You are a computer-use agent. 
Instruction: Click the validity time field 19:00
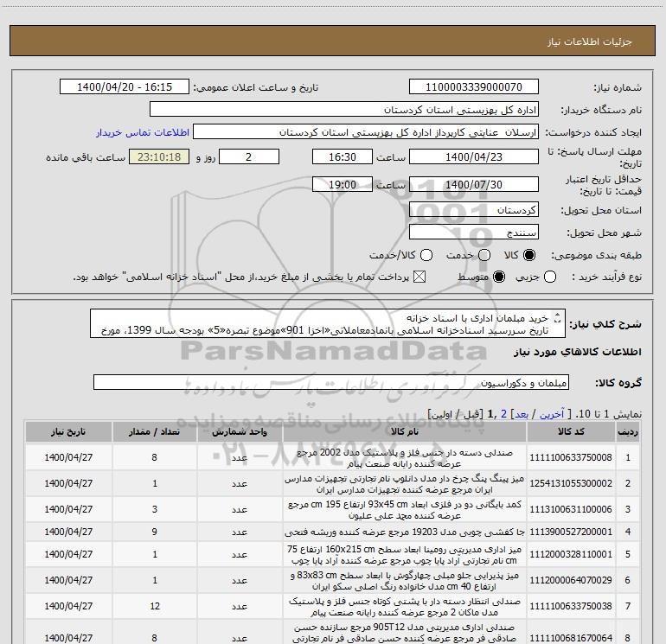point(343,184)
